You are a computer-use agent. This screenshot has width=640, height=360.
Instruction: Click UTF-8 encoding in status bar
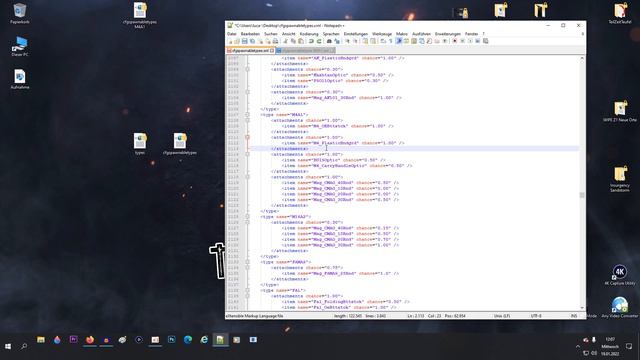(x=536, y=316)
